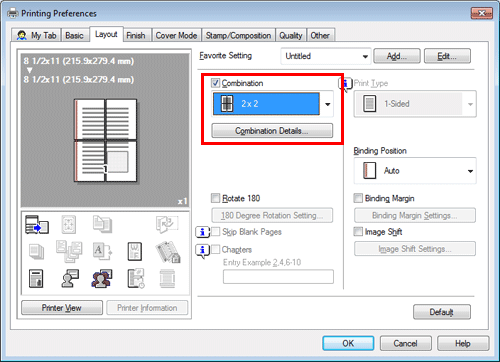The height and width of the screenshot is (362, 500).
Task: Open the Other tab
Action: click(x=320, y=35)
